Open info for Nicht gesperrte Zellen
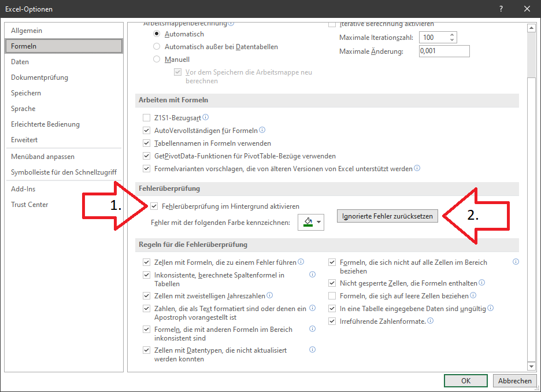The width and height of the screenshot is (541, 392). click(x=481, y=283)
